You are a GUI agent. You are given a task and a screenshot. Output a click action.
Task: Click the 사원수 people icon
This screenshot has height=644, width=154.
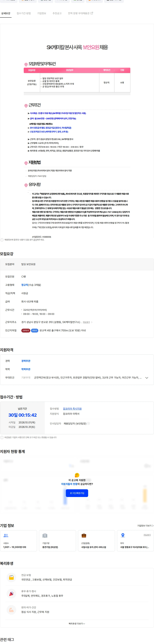click(x=6, y=535)
